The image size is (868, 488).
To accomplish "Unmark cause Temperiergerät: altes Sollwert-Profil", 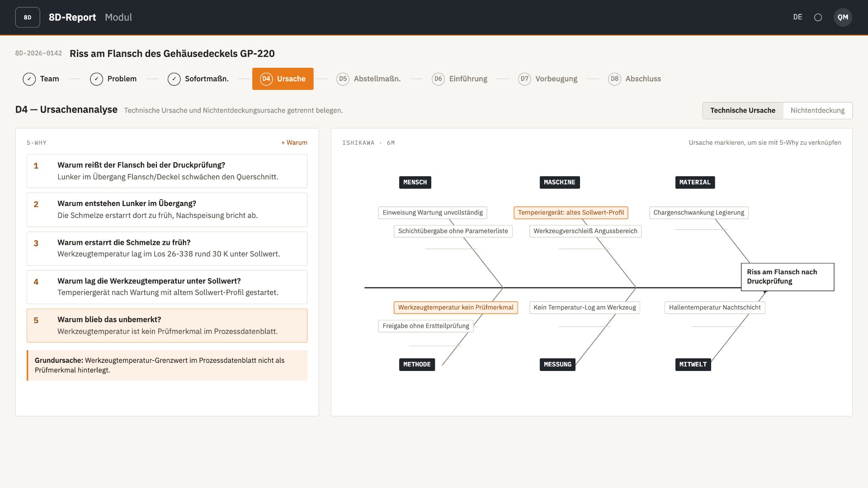I will click(571, 212).
